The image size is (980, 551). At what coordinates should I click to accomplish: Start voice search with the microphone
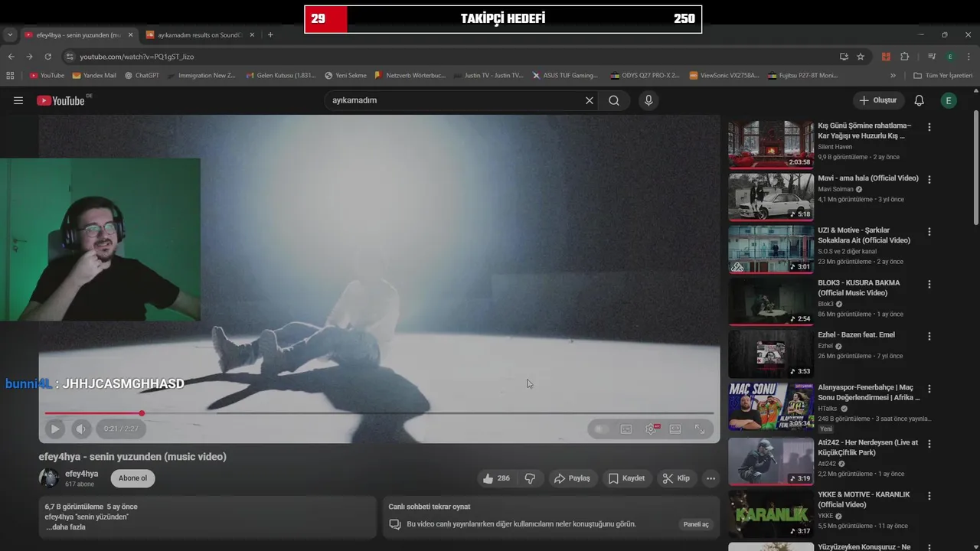click(x=648, y=100)
